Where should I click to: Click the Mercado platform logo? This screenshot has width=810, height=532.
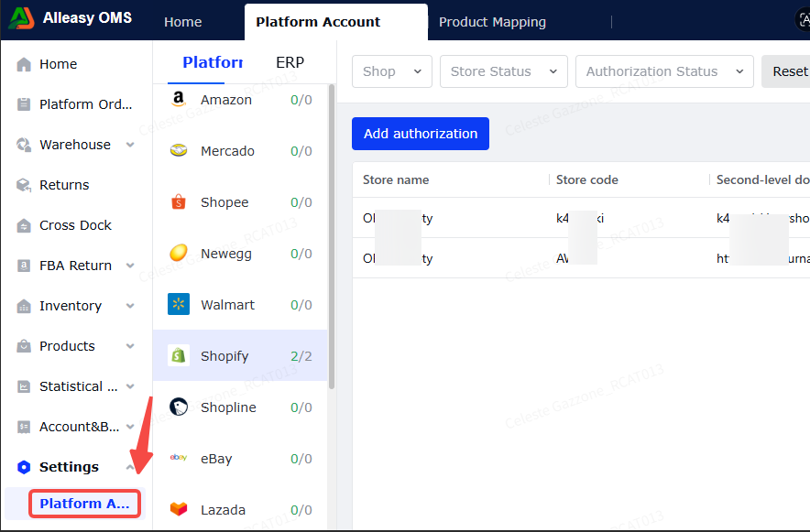179,150
